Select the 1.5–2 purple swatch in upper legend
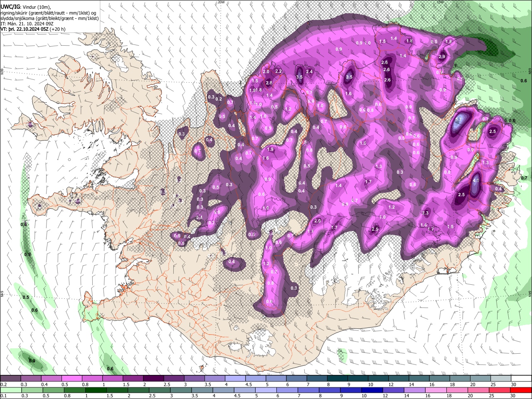Image resolution: width=532 pixels, height=399 pixels. (x=133, y=378)
